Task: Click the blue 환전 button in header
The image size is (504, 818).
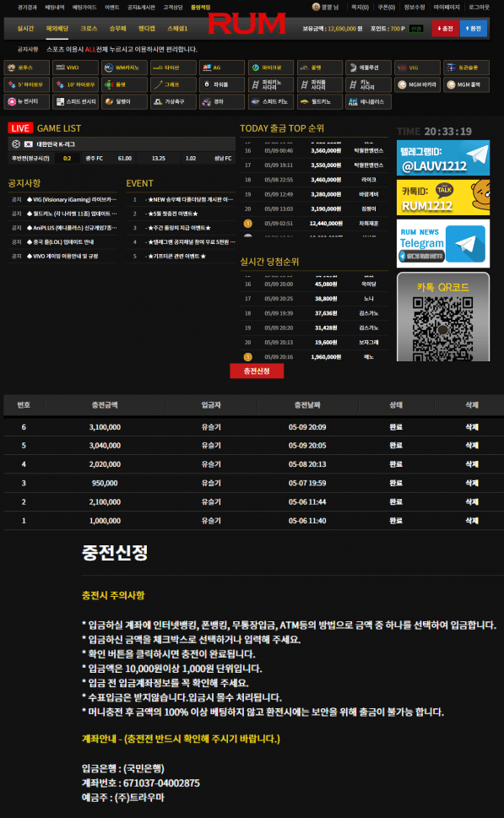Action: click(474, 29)
